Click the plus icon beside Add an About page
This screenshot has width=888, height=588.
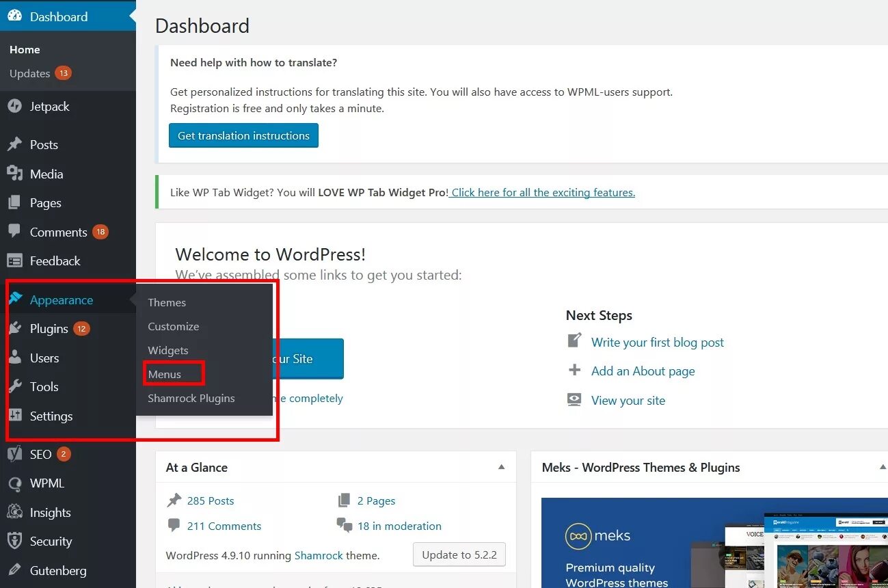pos(574,370)
